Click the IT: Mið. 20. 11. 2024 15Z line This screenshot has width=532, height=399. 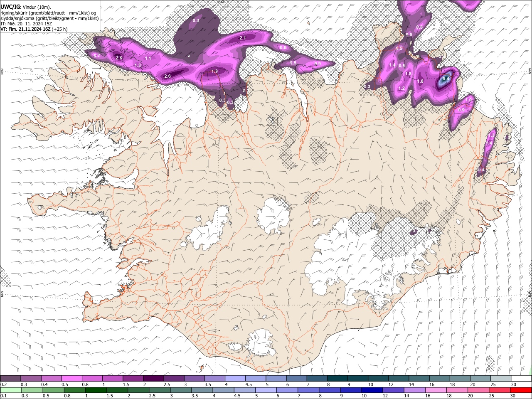(26, 24)
